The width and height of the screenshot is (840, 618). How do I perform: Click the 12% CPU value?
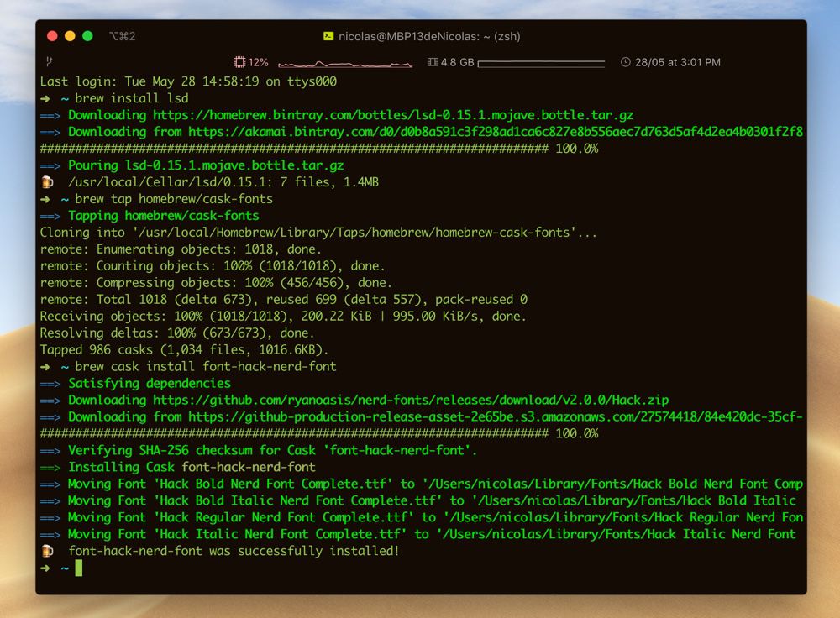coord(258,62)
